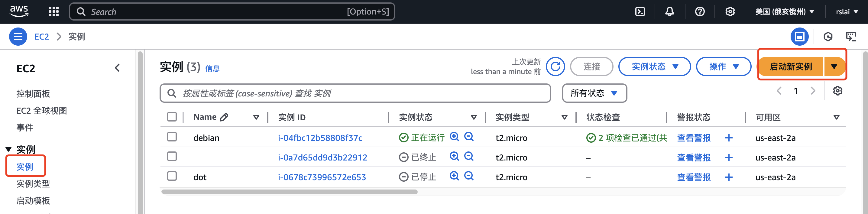Toggle the EC2 hamburger navigation menu
This screenshot has height=214, width=868.
18,36
